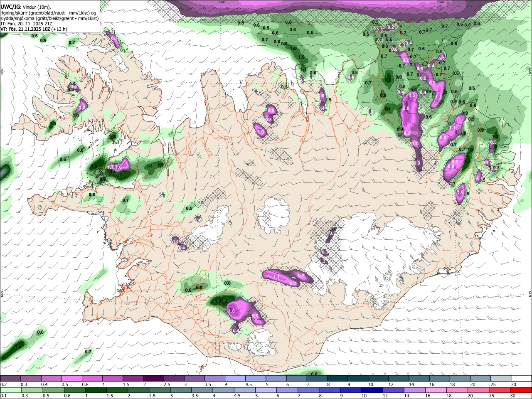Pick the bright red 30 swatch in the bottom legend row
Screen dimensions: 532x399
tap(521, 390)
